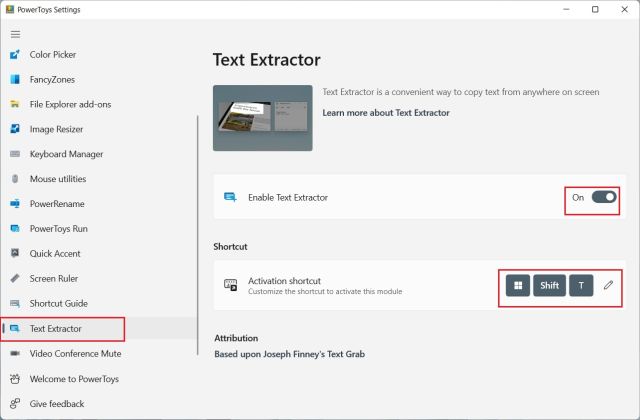Select Screen Ruler in the sidebar
640x420 pixels.
(x=99, y=278)
